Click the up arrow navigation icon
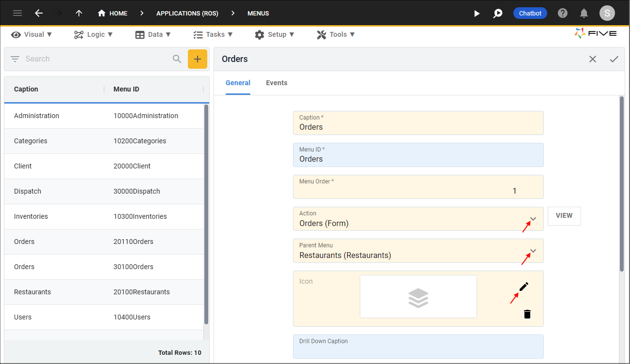 (x=79, y=13)
